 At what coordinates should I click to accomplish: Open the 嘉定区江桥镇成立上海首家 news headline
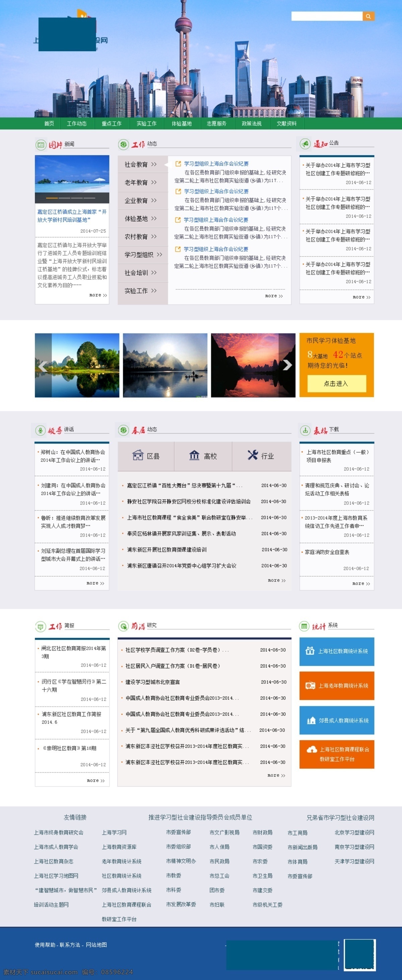[x=72, y=216]
